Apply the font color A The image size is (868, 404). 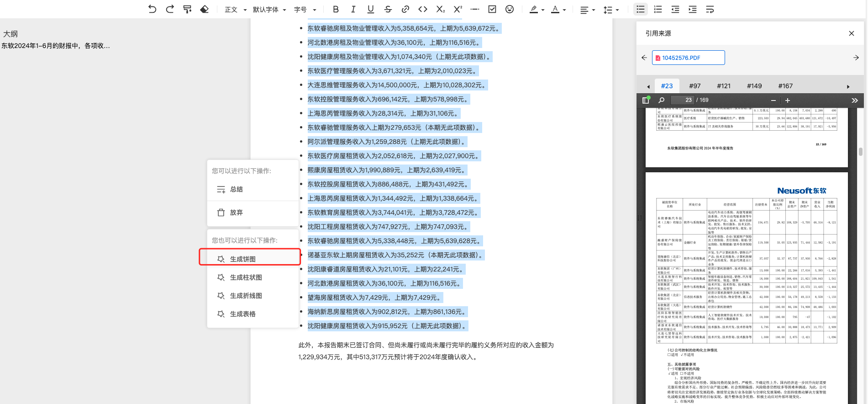[555, 9]
